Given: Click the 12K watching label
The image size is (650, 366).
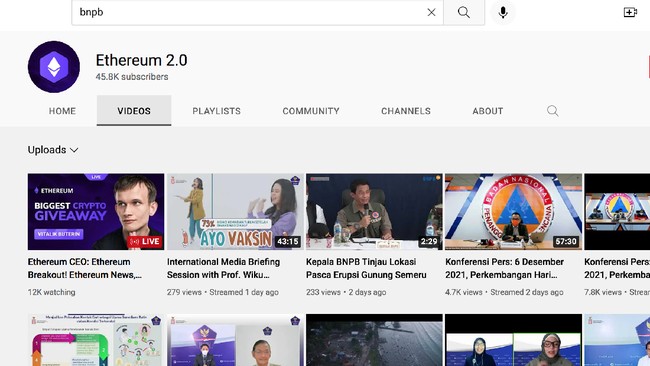Looking at the screenshot, I should pyautogui.click(x=51, y=292).
